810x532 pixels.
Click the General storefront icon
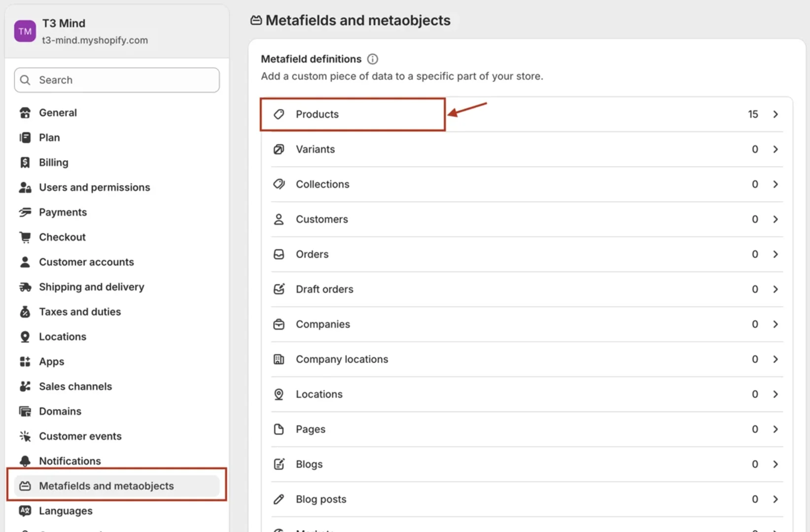point(25,113)
